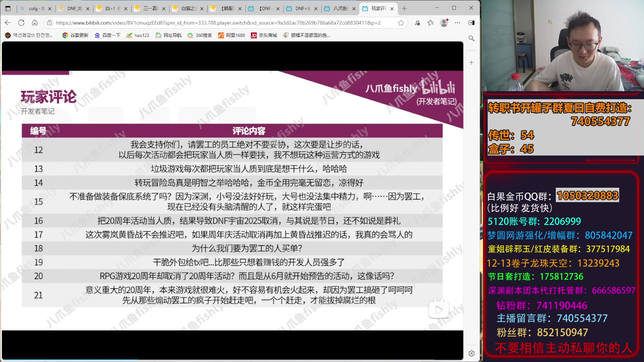Screen dimensions: 644x362
Task: Click the 玩家评论 slide title
Action: point(49,97)
